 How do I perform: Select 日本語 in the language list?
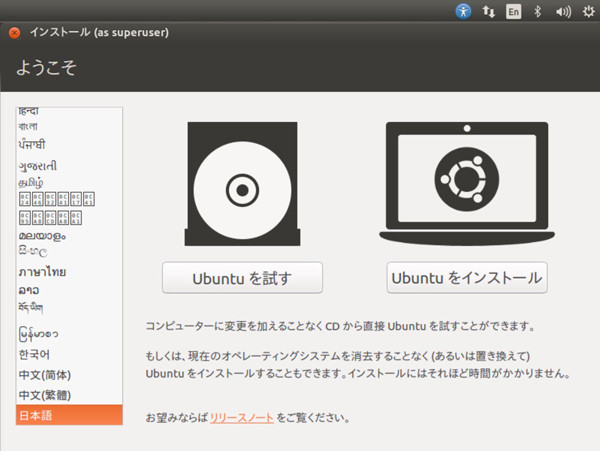[x=69, y=415]
